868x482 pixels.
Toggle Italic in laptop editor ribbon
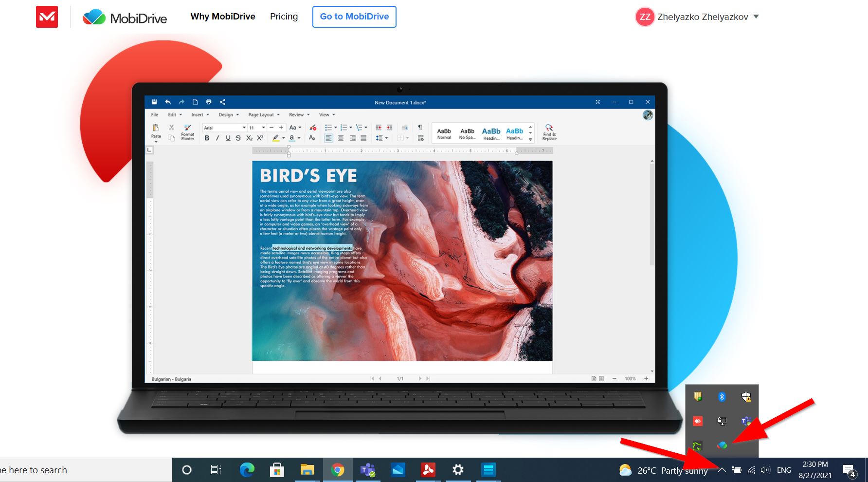tap(217, 138)
